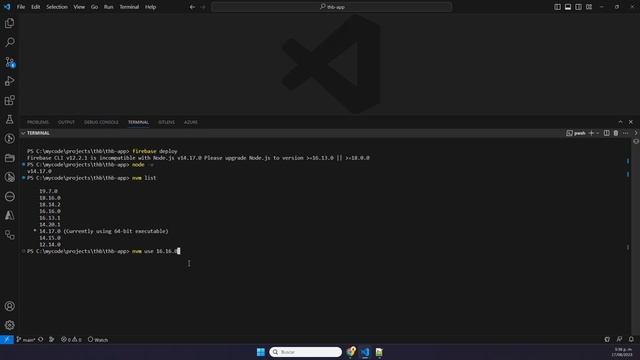Open the Azure 'A' icon view
Screen dimensions: 640x360
(9, 216)
